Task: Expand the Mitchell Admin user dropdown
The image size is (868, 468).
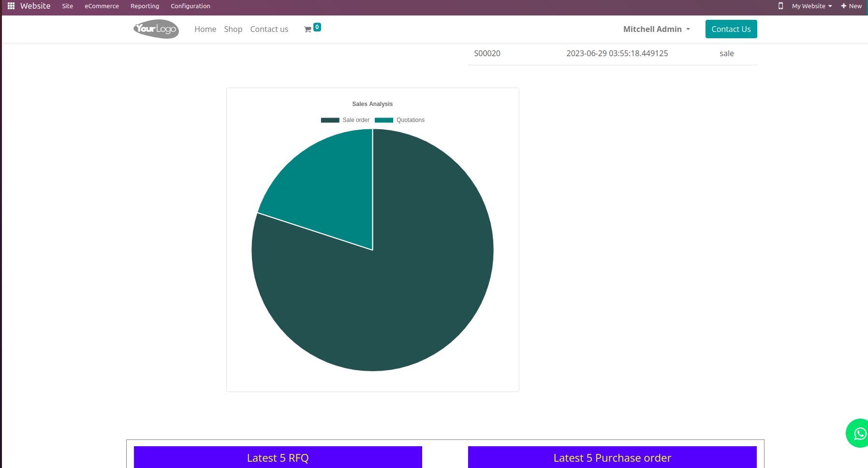Action: tap(656, 29)
